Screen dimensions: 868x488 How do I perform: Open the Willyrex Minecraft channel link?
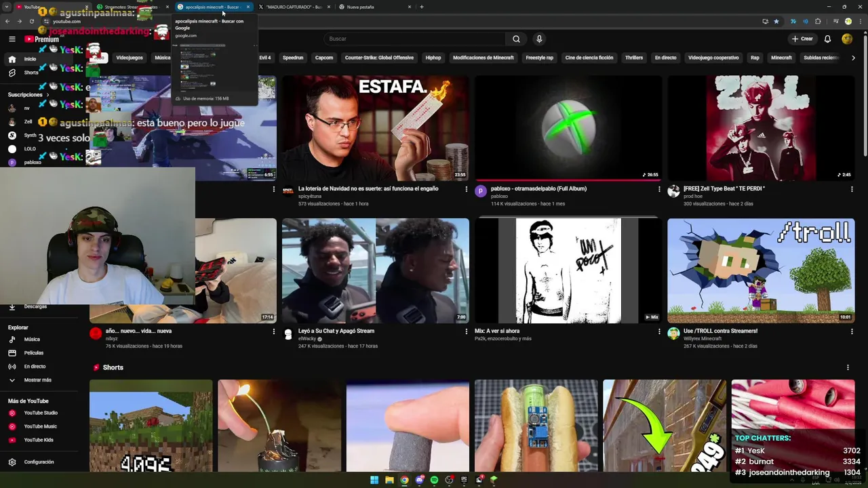(x=703, y=339)
